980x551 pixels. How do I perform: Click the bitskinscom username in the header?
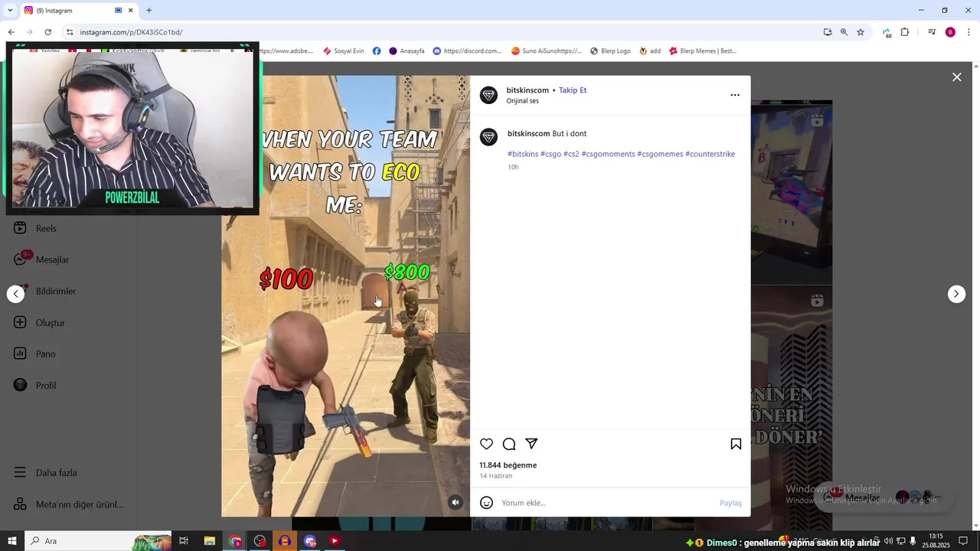coord(528,90)
